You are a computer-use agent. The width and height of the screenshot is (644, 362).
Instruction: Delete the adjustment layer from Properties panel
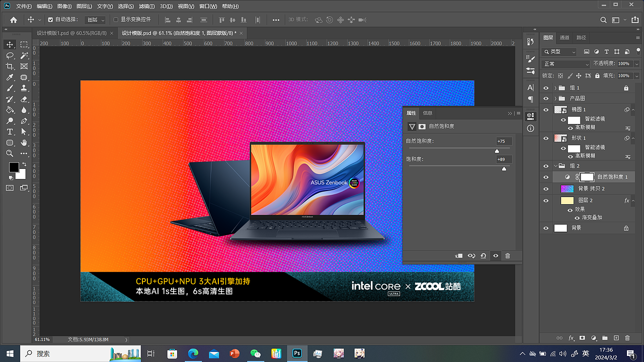(508, 256)
